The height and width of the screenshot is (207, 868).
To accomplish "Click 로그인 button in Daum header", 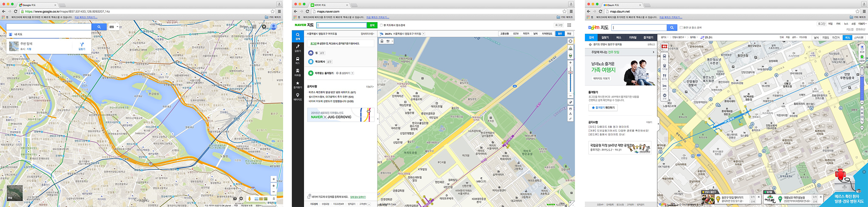I will tap(822, 24).
